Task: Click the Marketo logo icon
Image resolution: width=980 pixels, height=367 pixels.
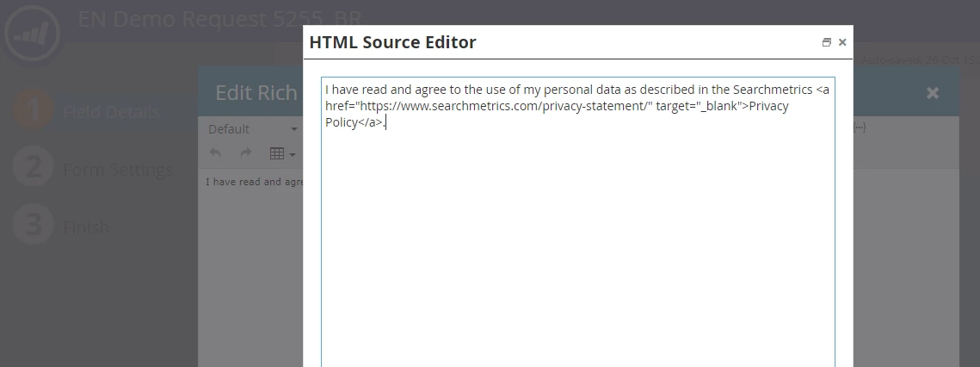Action: [33, 33]
